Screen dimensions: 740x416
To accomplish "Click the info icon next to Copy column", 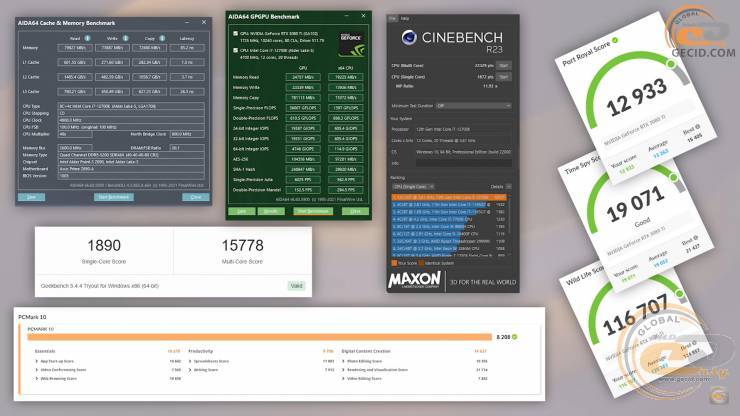I will tap(162, 38).
